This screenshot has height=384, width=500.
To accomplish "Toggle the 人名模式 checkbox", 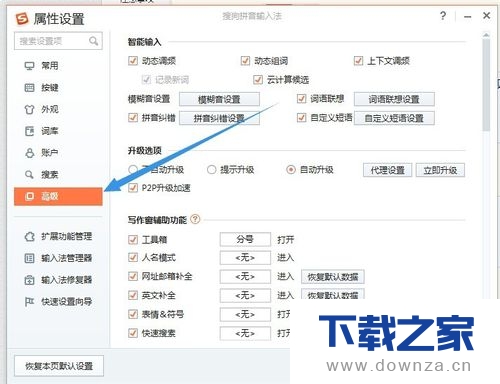I will (x=133, y=257).
